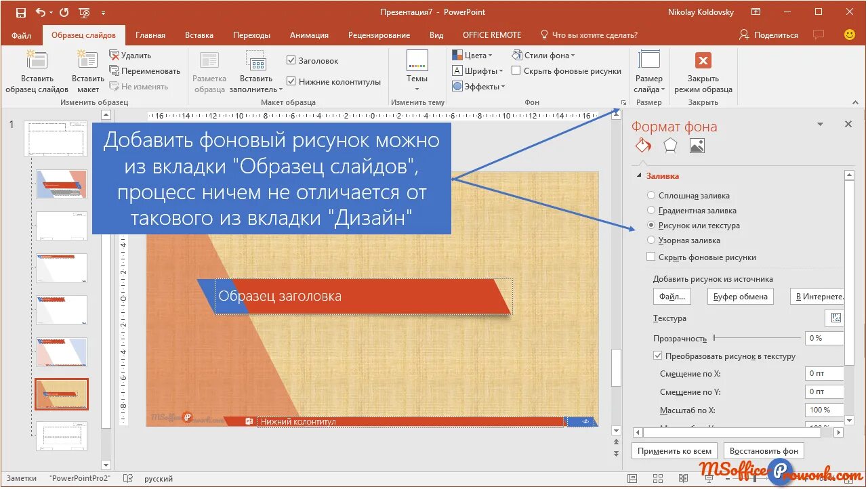Select the Picture icon in Формат фона pane

coord(697,146)
